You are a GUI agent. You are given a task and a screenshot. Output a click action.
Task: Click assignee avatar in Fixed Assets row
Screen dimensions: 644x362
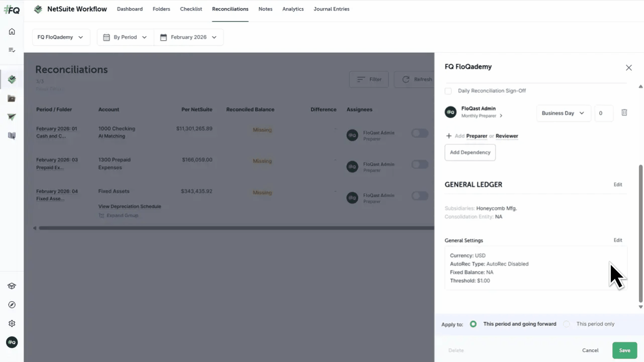pyautogui.click(x=352, y=197)
